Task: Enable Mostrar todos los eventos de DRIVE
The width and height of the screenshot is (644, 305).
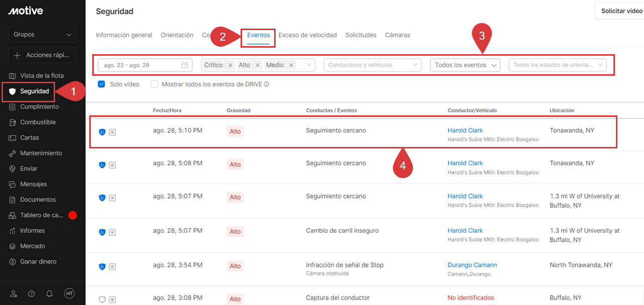Action: point(155,84)
